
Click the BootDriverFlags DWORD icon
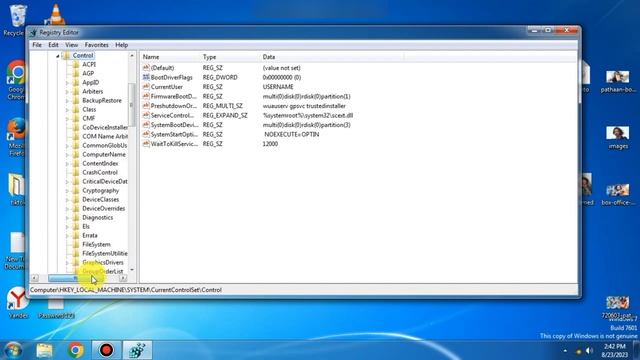pos(146,77)
